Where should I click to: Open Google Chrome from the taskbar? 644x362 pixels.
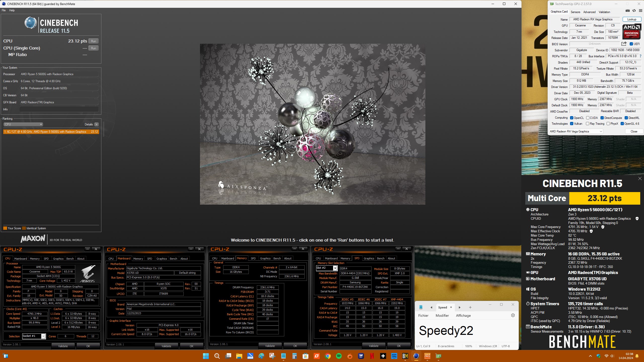pos(328,356)
